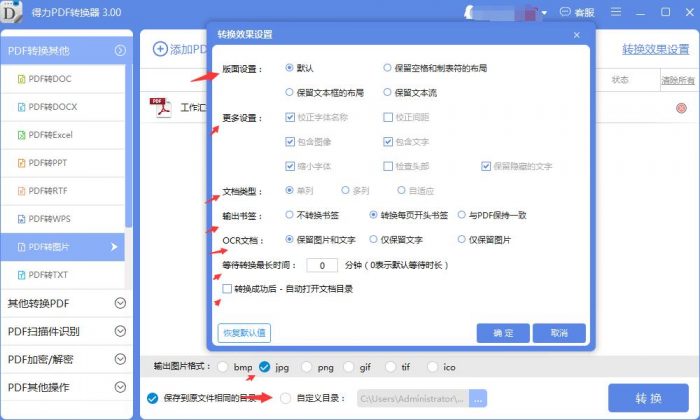This screenshot has width=700, height=420.
Task: Open the 客服 customer service chat icon
Action: tap(565, 12)
